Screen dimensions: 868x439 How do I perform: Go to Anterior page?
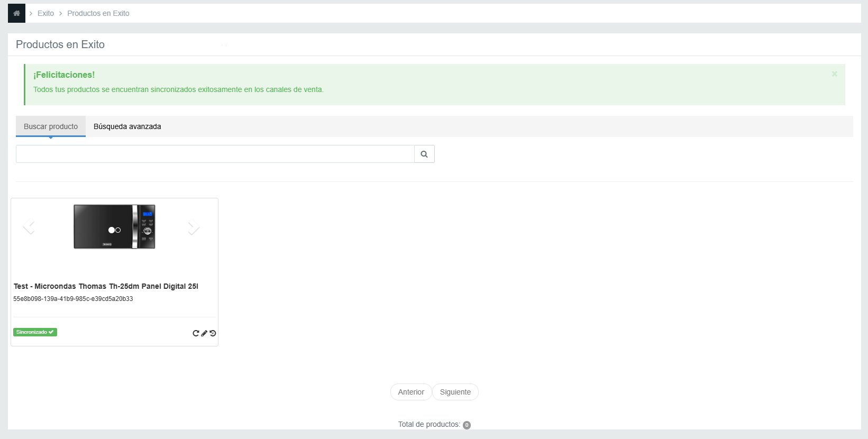pos(411,392)
